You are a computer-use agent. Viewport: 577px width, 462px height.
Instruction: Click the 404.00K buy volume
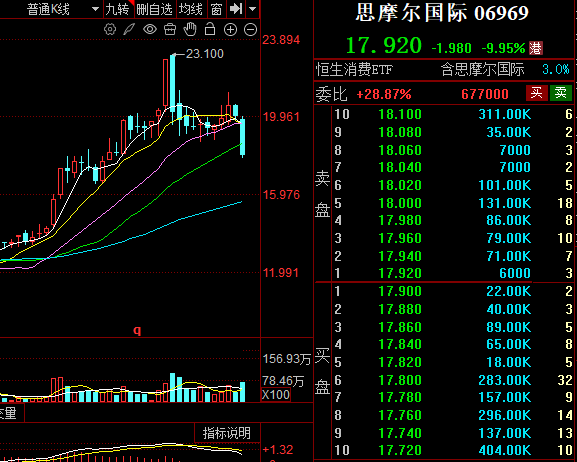(505, 450)
